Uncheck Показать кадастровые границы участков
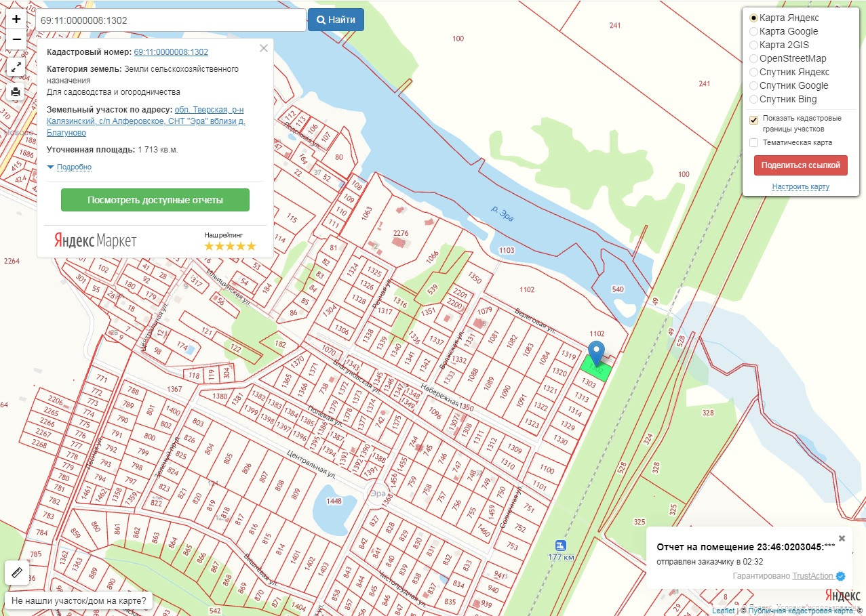Image resolution: width=866 pixels, height=616 pixels. point(753,120)
